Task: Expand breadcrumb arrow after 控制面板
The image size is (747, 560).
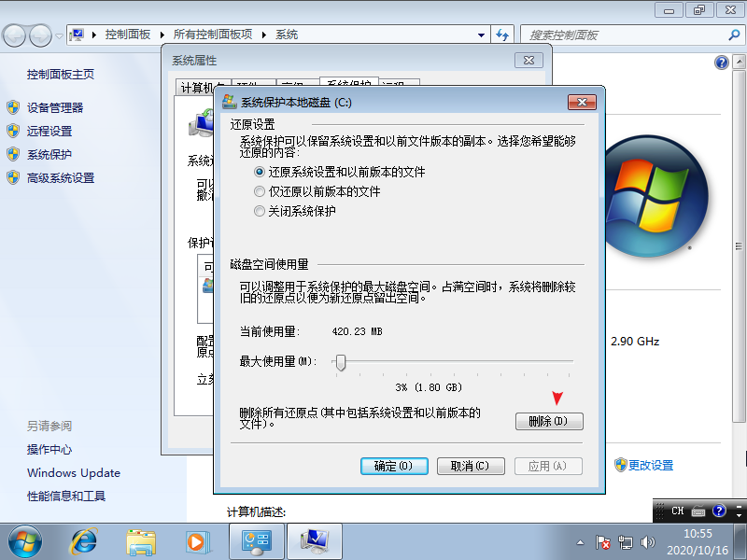Action: click(x=162, y=35)
